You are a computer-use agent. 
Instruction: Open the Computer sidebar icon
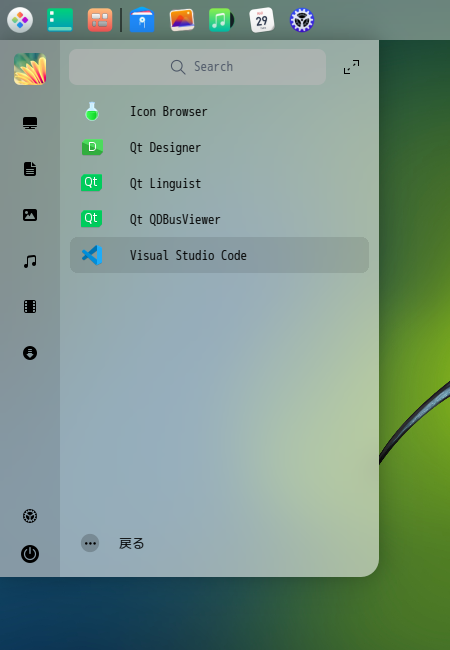tap(30, 123)
